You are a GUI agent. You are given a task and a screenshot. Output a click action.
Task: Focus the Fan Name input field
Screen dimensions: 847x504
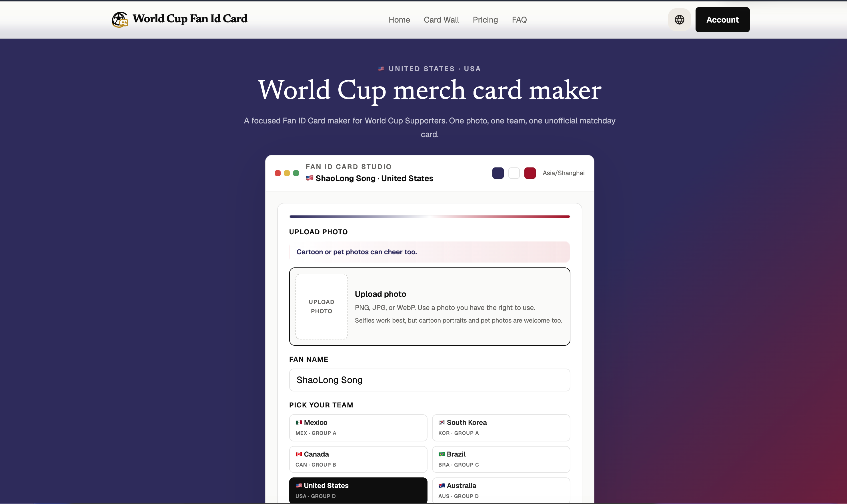click(429, 380)
